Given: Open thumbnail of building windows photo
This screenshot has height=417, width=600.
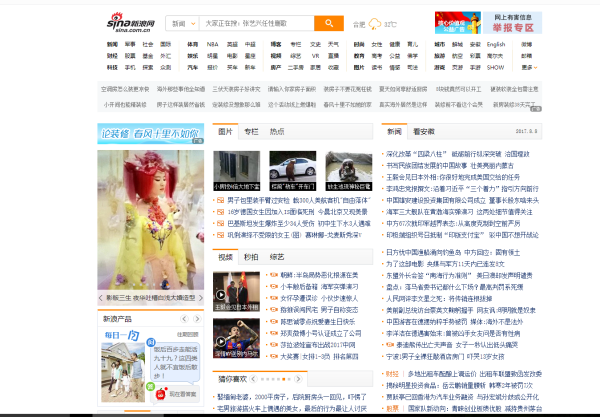Looking at the screenshot, I should (x=236, y=171).
